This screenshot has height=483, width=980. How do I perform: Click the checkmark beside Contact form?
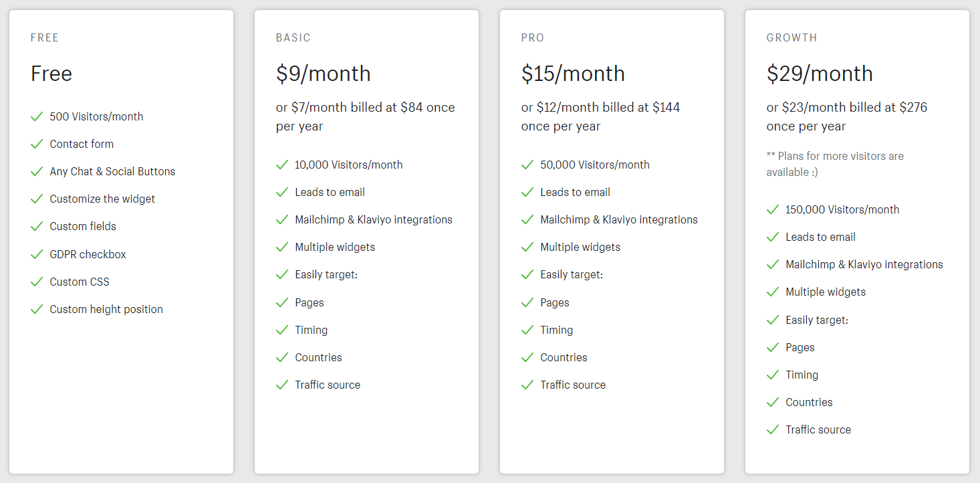click(37, 144)
